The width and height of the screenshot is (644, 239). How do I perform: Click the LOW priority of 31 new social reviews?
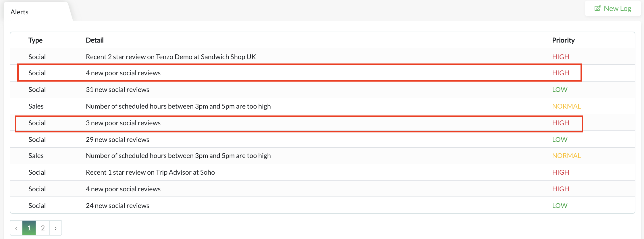pos(560,90)
